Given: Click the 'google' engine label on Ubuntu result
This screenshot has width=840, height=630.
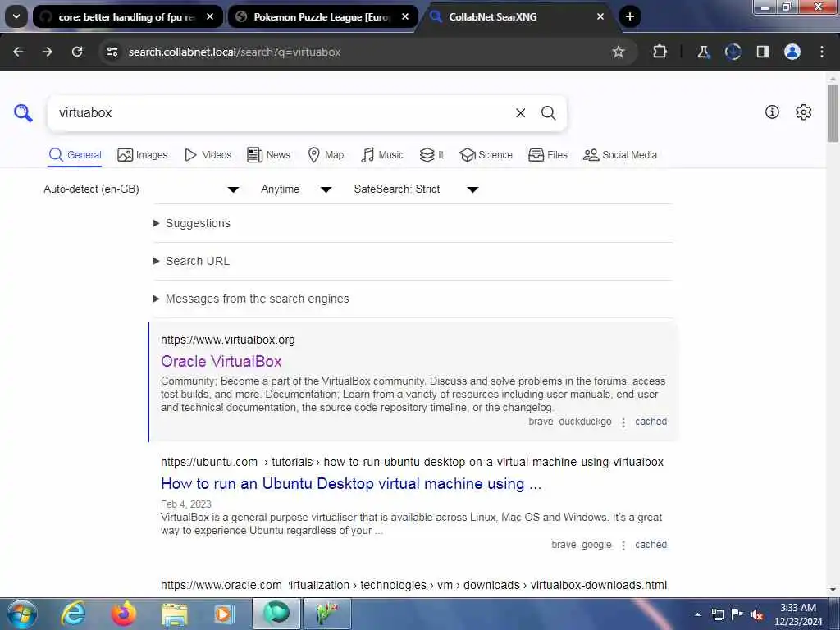Looking at the screenshot, I should point(596,545).
